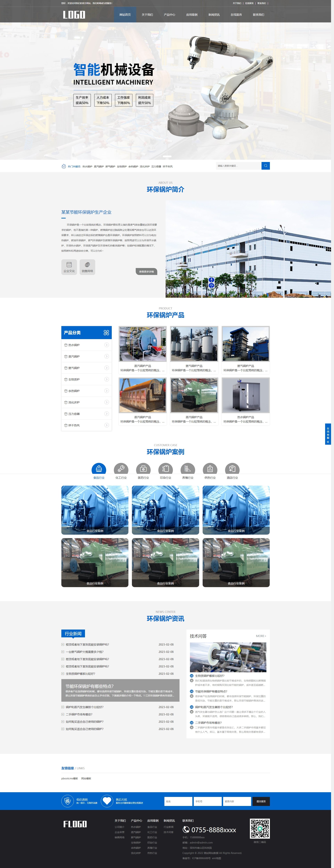Switch to the 行业新闻 news tab

click(73, 634)
